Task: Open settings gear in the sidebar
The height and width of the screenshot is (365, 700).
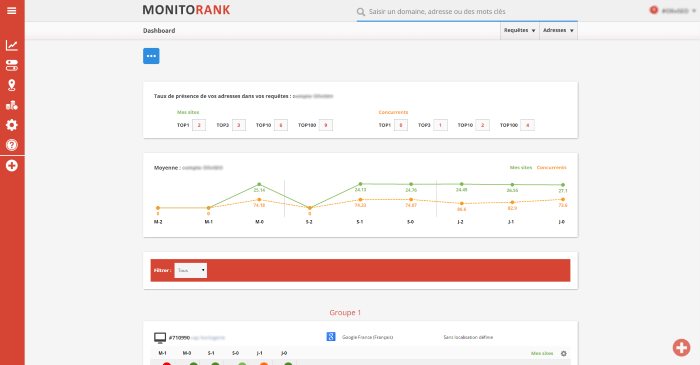Action: [x=12, y=125]
